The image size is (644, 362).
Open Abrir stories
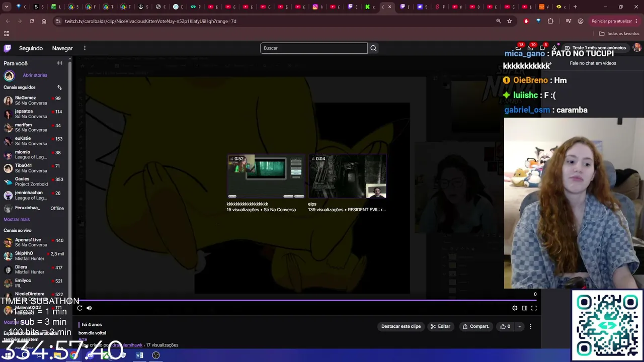(x=35, y=75)
